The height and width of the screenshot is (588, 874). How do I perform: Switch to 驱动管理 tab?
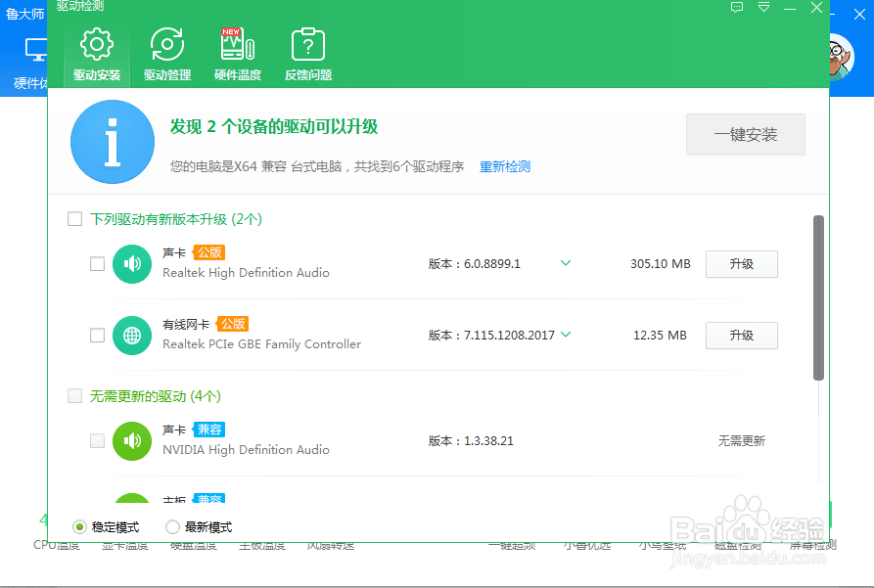point(167,57)
